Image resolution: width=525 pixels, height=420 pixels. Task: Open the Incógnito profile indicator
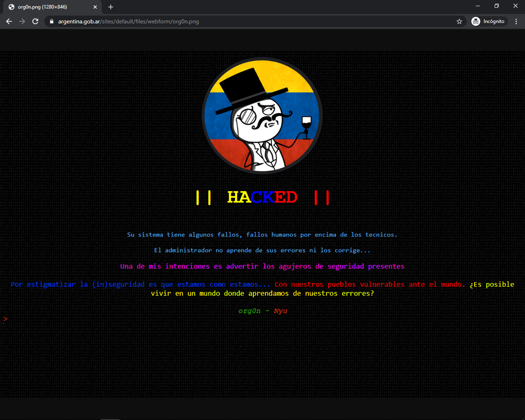(489, 21)
